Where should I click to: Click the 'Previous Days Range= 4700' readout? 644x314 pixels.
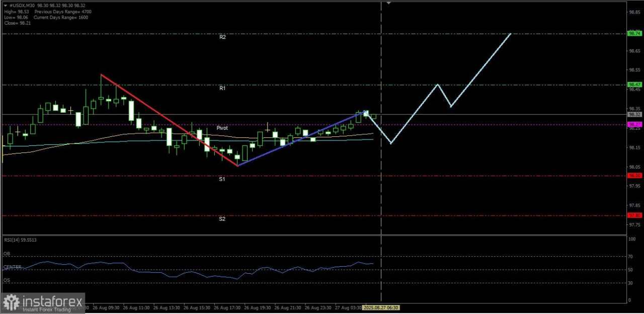point(63,11)
